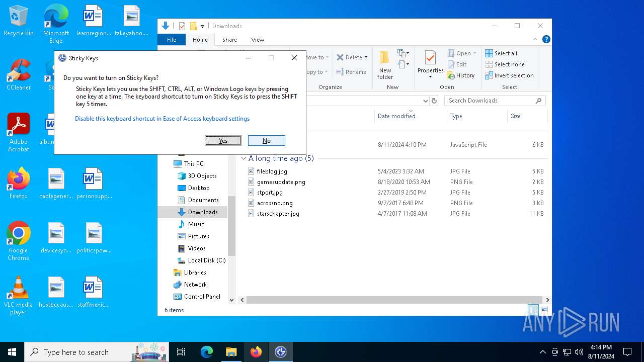Switch to the Home ribbon tab

(200, 40)
